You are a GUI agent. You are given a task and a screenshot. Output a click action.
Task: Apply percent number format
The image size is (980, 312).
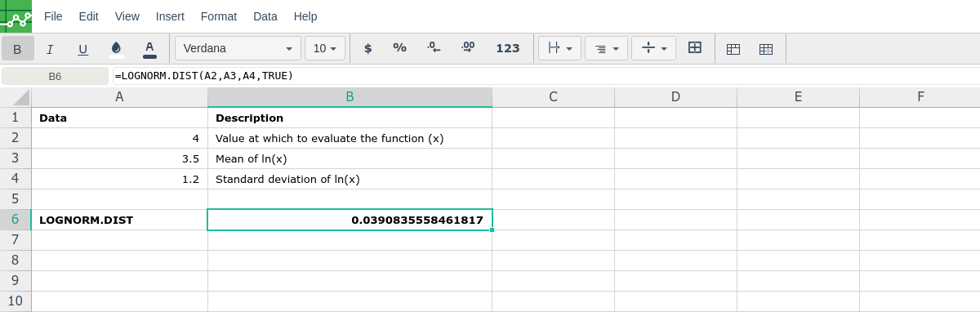(x=399, y=48)
